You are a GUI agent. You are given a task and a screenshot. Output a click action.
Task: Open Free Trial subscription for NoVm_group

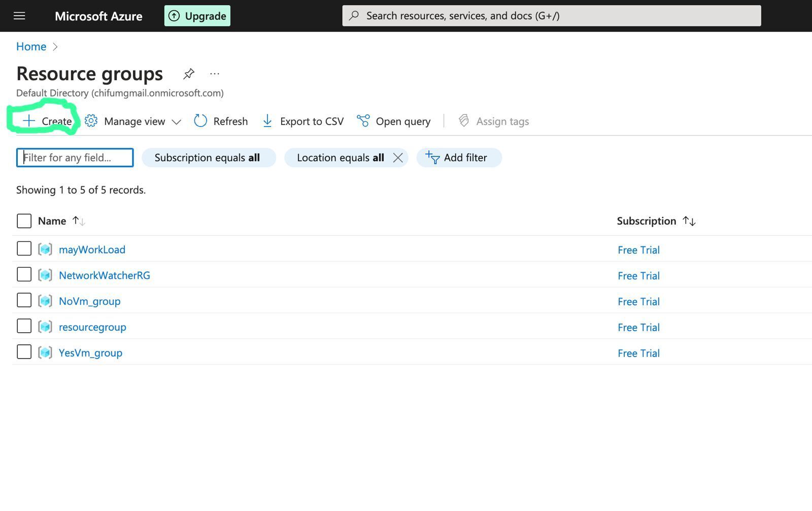pyautogui.click(x=638, y=302)
